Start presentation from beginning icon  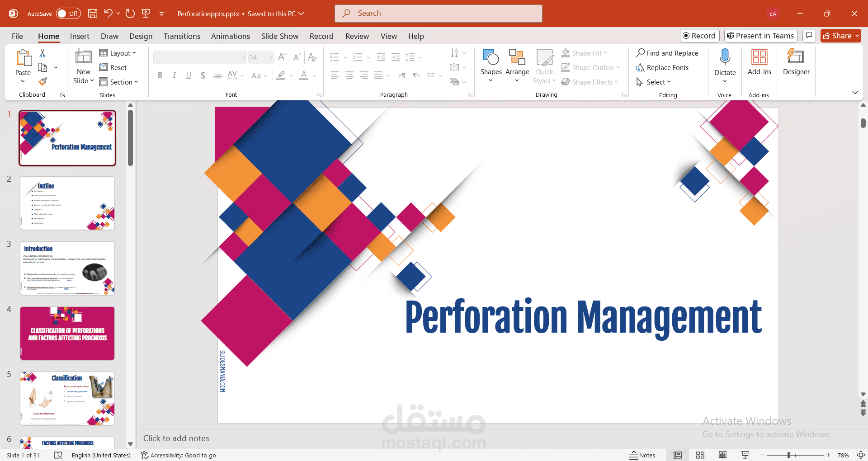coord(146,14)
